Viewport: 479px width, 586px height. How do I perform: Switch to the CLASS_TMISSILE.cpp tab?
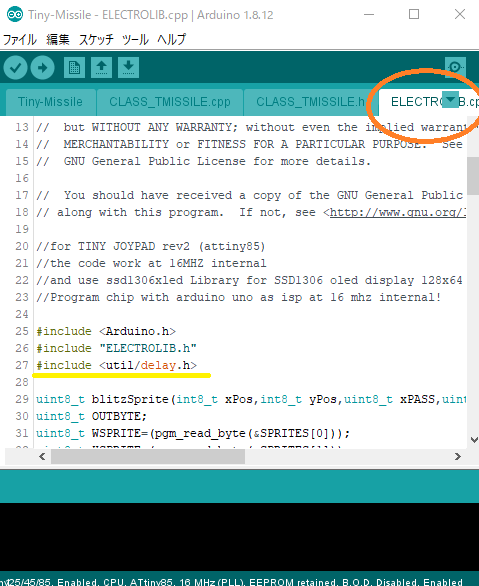[x=170, y=102]
